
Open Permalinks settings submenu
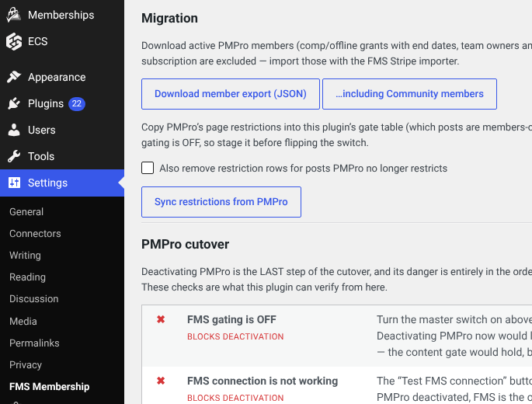34,343
